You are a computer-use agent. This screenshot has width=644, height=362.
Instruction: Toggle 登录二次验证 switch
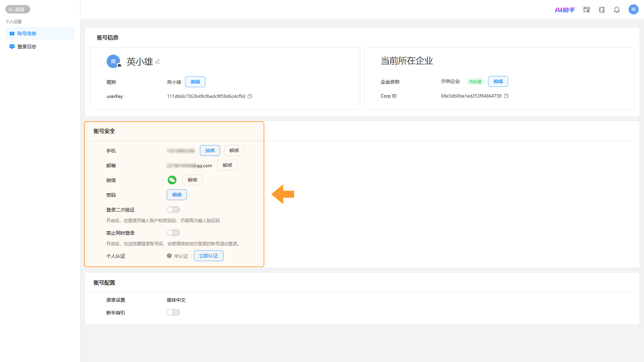[173, 210]
